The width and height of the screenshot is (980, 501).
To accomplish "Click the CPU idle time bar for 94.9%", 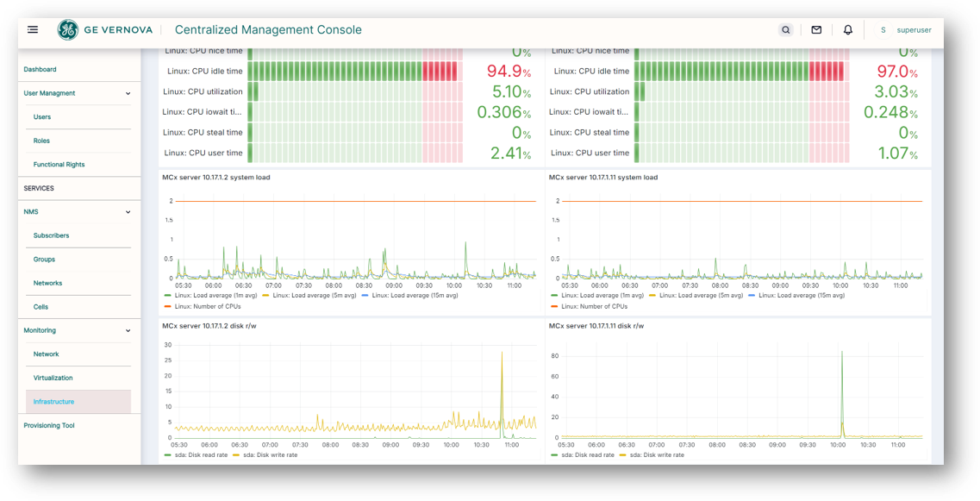I will [x=355, y=71].
